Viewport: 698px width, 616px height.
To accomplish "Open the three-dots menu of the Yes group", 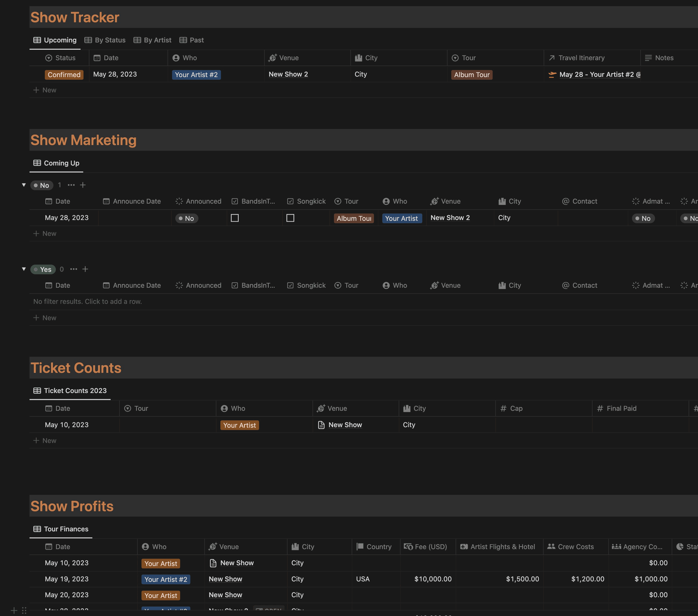I will click(x=73, y=269).
